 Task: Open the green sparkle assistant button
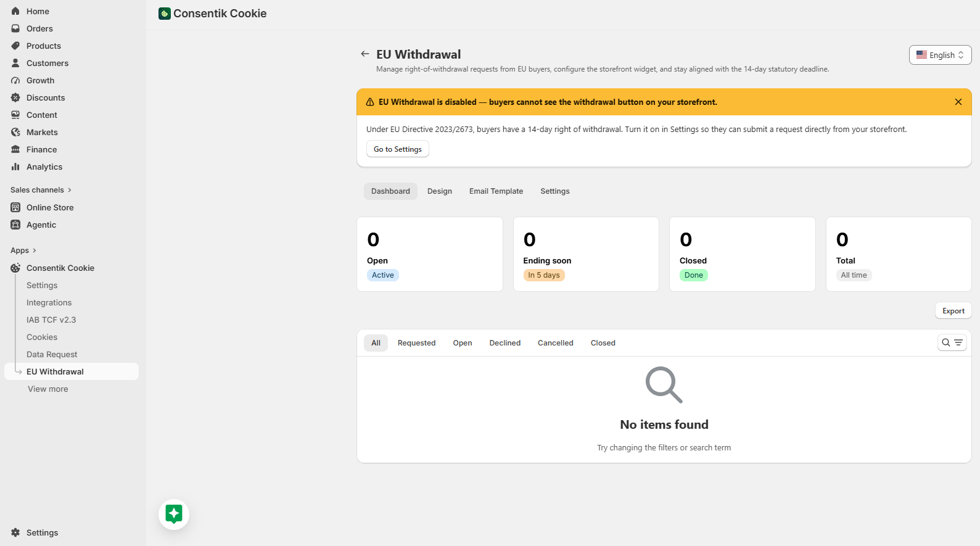[x=174, y=514]
